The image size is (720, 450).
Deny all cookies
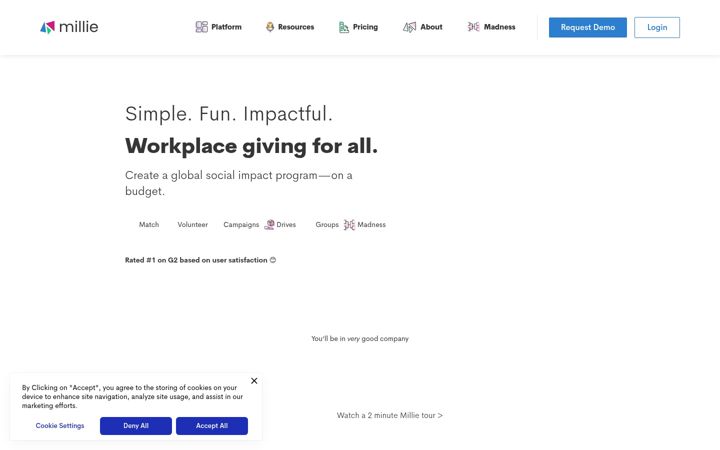coord(136,426)
